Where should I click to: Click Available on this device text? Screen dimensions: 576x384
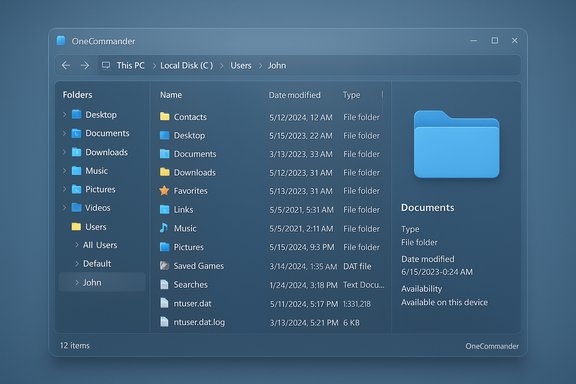tap(444, 302)
